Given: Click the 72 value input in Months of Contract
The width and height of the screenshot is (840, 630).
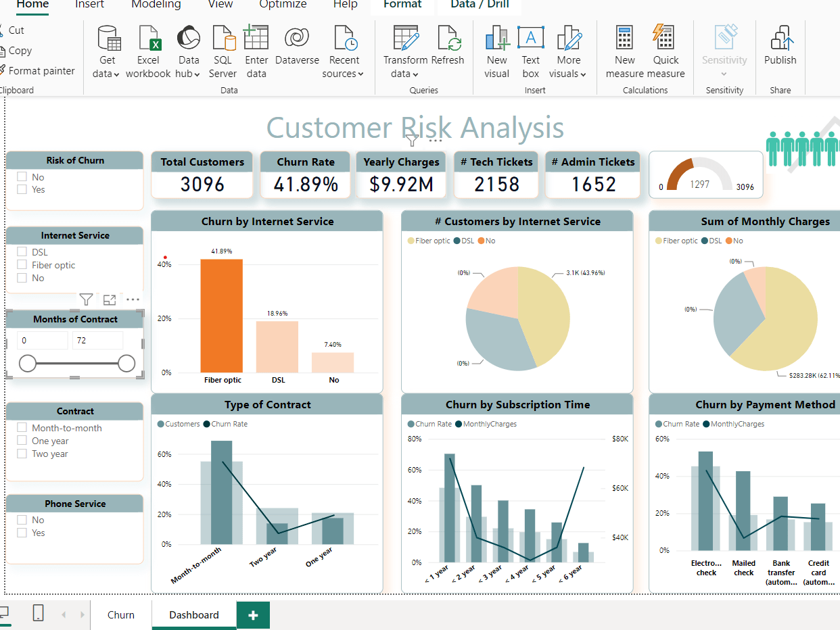Looking at the screenshot, I should (x=97, y=340).
